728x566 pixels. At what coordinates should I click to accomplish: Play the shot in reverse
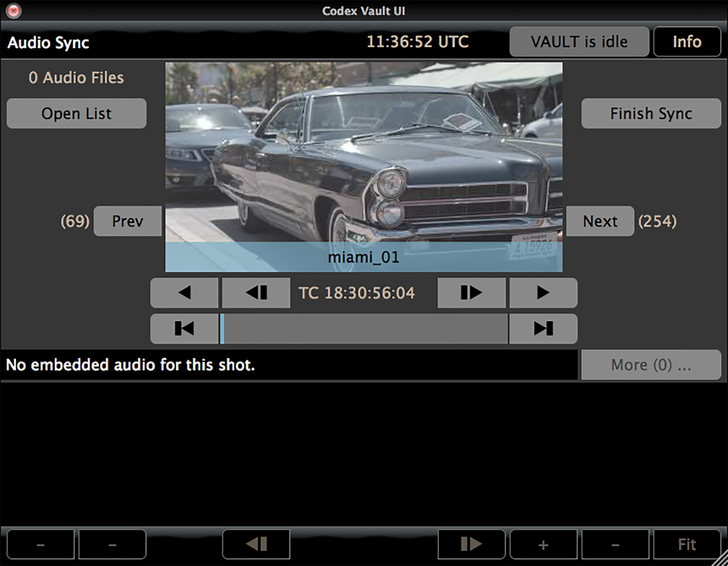tap(184, 293)
